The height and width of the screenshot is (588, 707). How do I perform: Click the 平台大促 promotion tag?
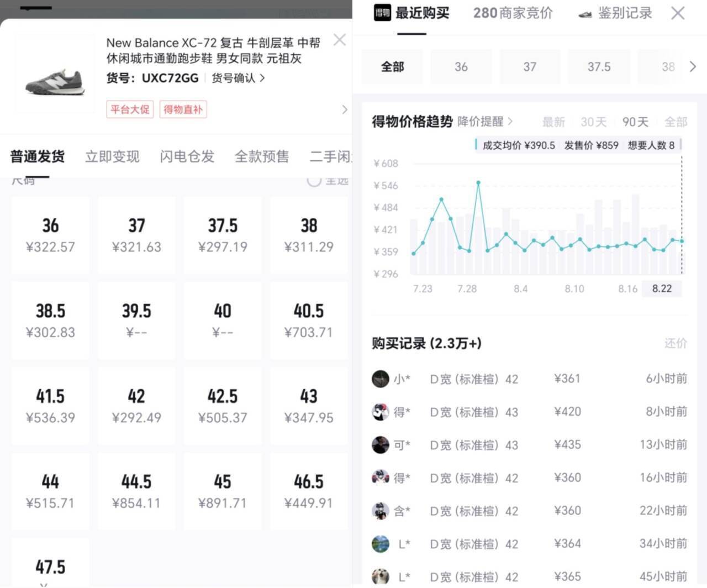coord(130,109)
